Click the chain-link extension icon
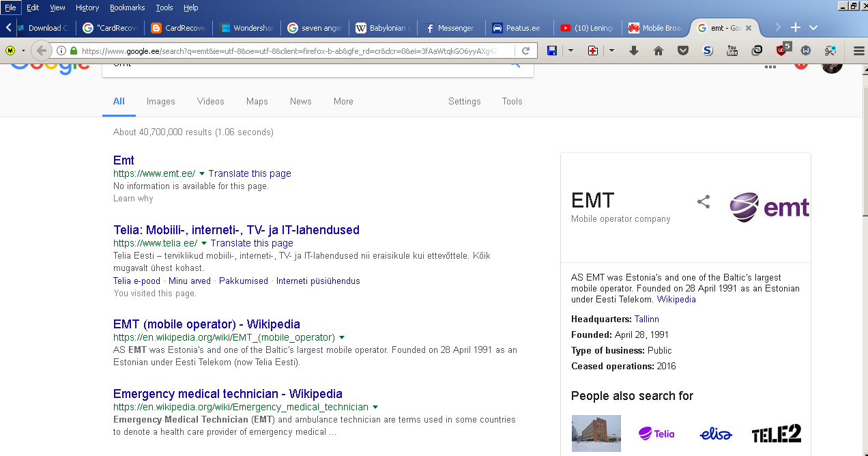 (757, 51)
